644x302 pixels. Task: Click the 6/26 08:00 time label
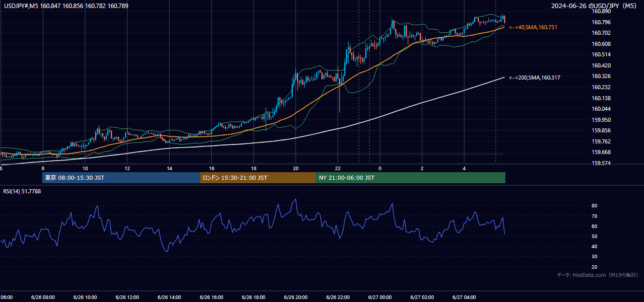(x=43, y=297)
